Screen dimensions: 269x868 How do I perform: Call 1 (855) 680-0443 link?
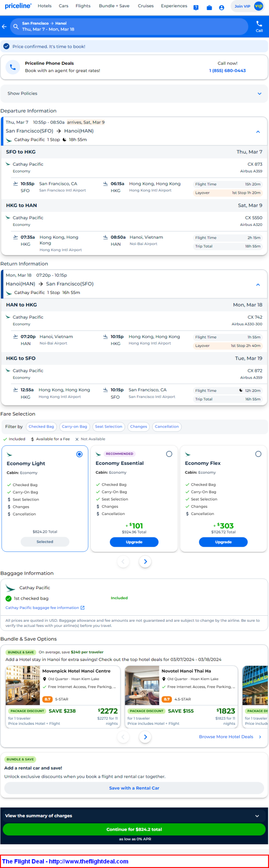click(227, 71)
